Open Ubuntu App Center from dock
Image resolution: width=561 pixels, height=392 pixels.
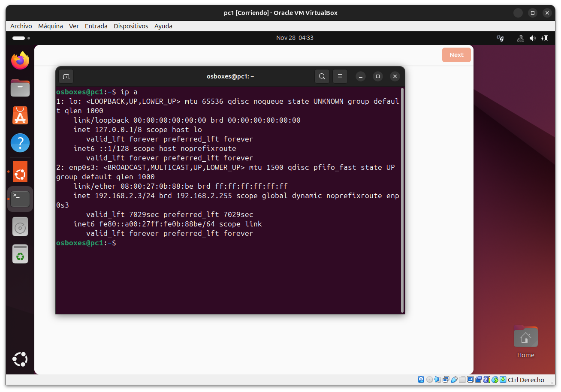coord(20,116)
